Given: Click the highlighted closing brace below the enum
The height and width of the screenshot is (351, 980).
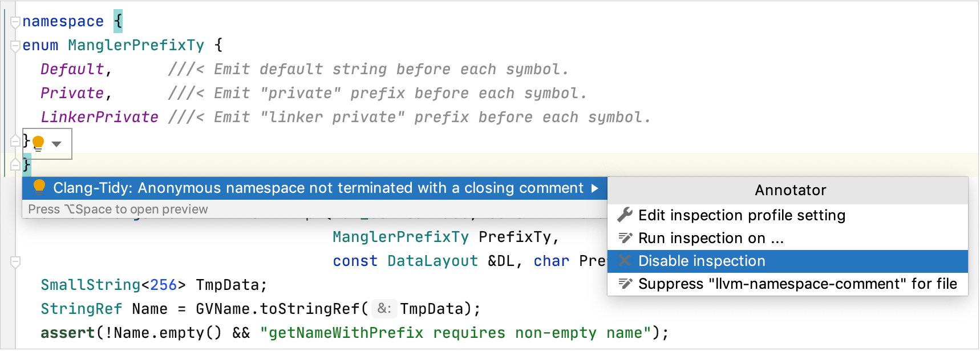Looking at the screenshot, I should coord(26,165).
